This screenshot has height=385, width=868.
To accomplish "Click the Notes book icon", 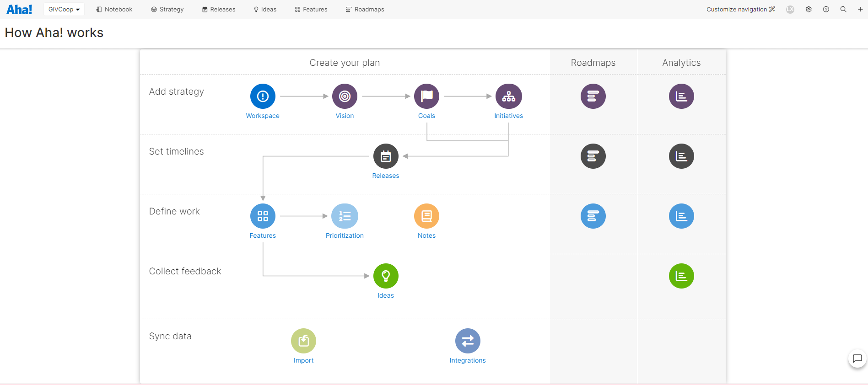I will pyautogui.click(x=426, y=216).
